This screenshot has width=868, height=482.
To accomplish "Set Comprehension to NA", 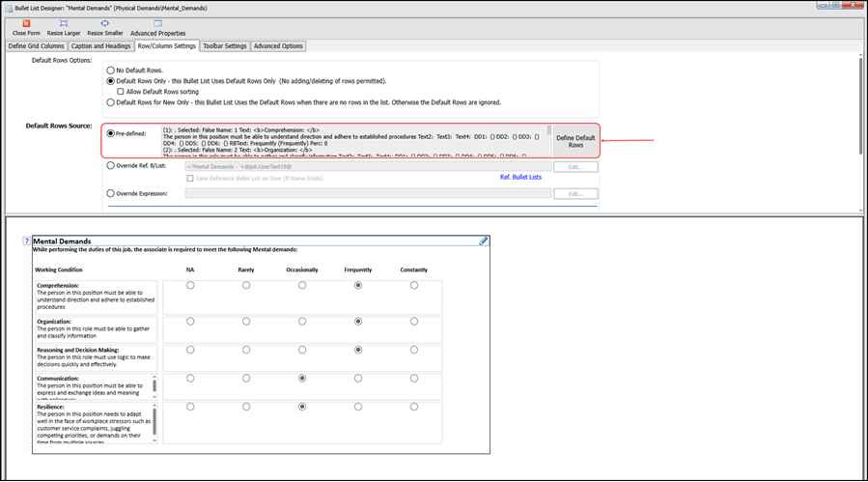I will (190, 285).
